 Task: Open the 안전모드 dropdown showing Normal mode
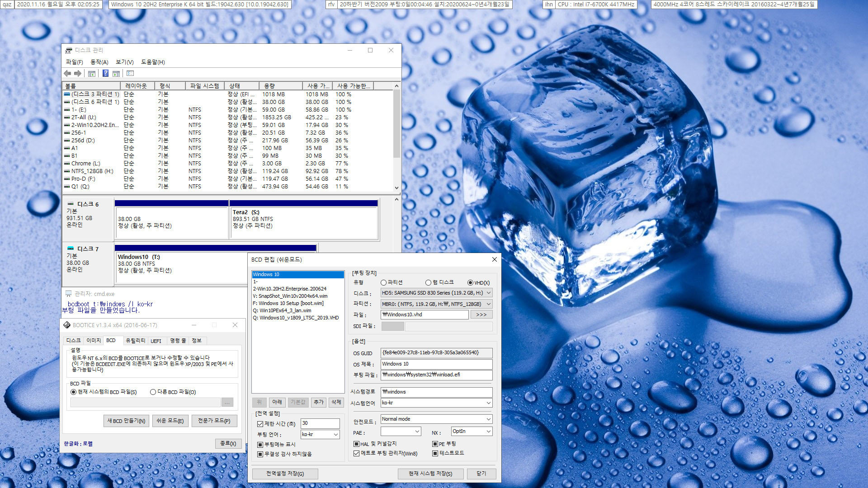click(x=436, y=419)
